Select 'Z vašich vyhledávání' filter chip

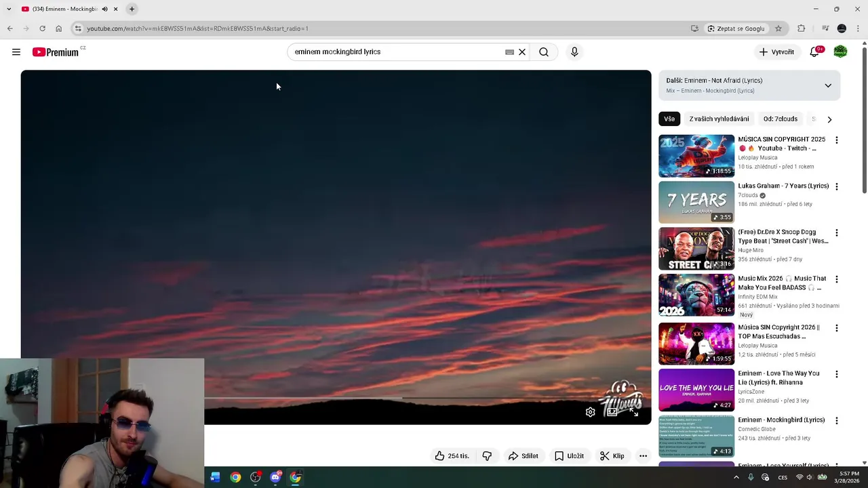(x=719, y=119)
